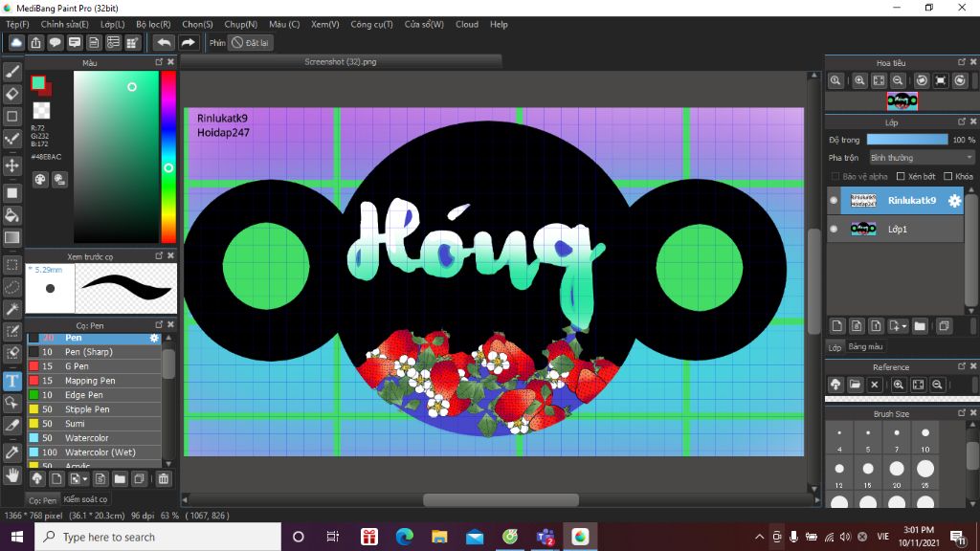Image resolution: width=980 pixels, height=551 pixels.
Task: Select the rectangular Select tool
Action: point(11,265)
